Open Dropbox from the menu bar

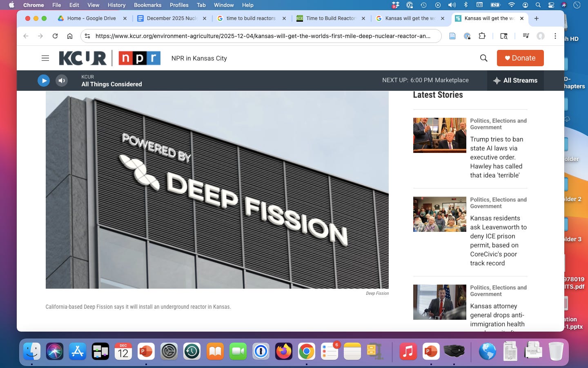(395, 5)
